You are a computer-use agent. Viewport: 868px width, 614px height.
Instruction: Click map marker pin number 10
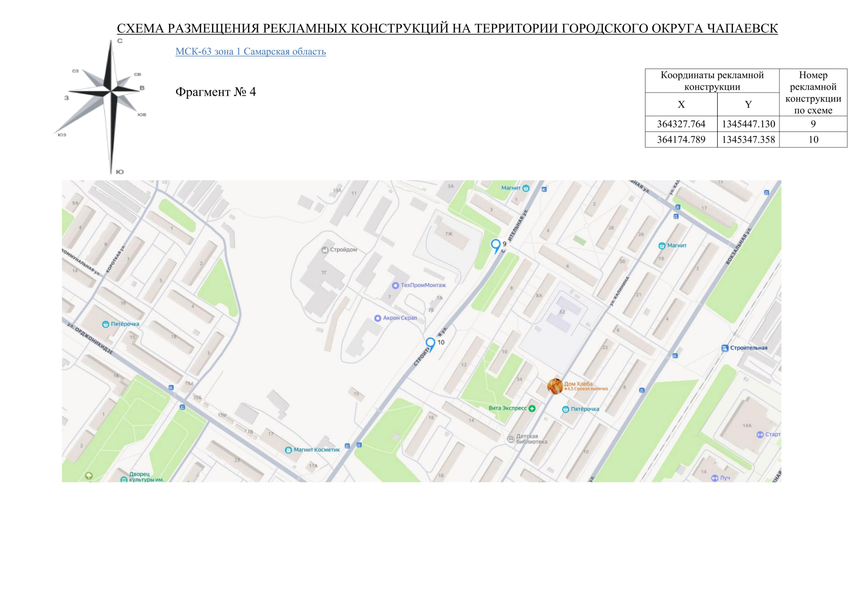coord(430,343)
